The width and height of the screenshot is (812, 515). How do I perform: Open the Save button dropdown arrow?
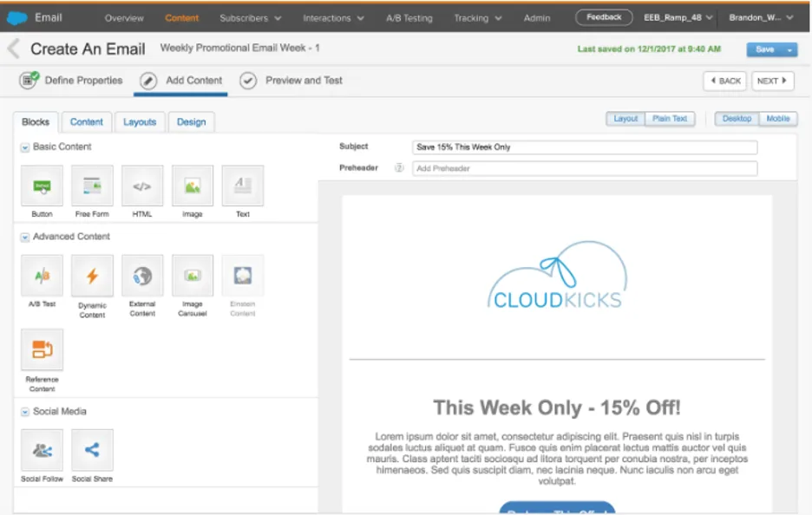(789, 49)
